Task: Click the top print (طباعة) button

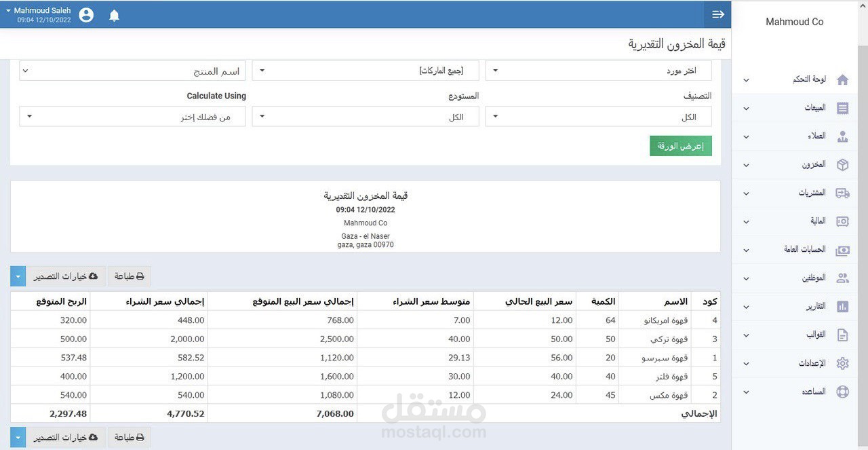Action: point(129,276)
